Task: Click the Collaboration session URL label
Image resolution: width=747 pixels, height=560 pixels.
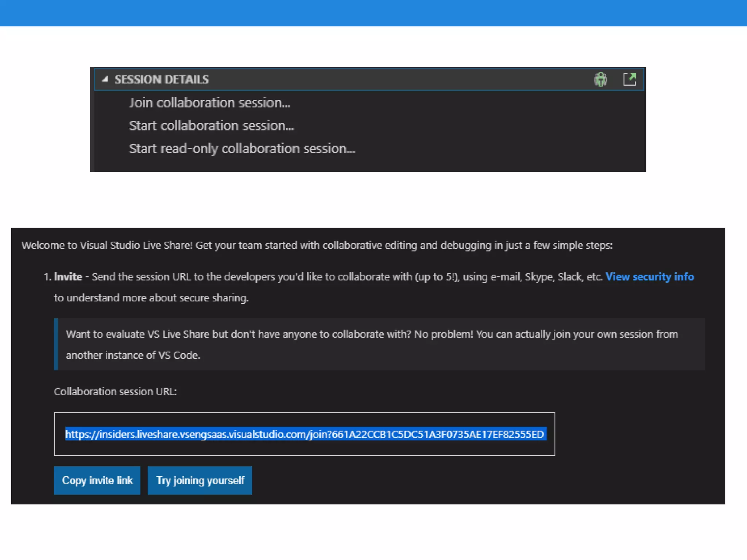Action: (115, 392)
